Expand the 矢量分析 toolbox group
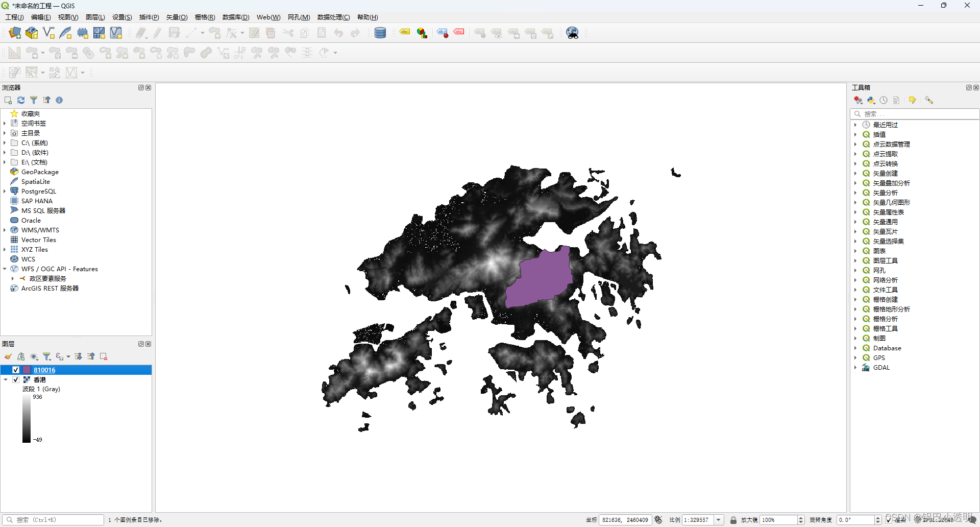The image size is (980, 527). tap(855, 193)
